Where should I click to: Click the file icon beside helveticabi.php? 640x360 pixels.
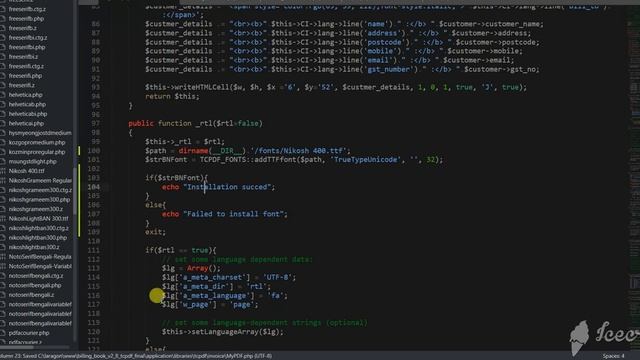(3, 114)
